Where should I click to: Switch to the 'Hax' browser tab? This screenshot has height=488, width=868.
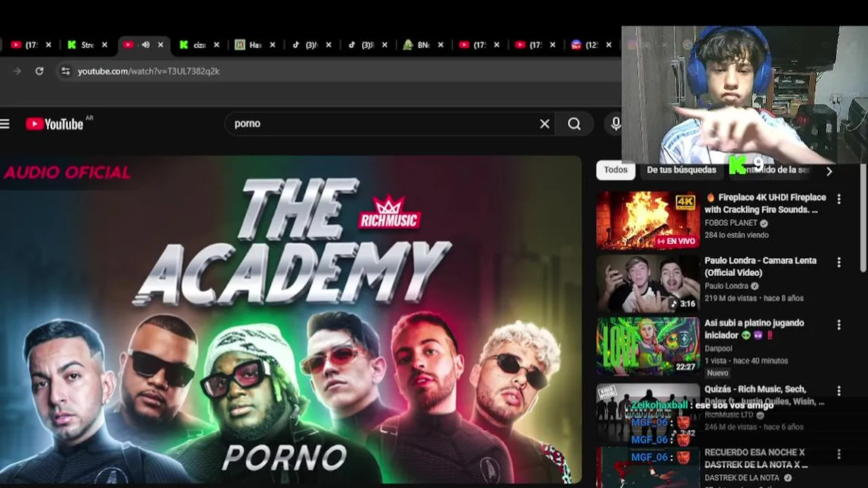coord(250,45)
